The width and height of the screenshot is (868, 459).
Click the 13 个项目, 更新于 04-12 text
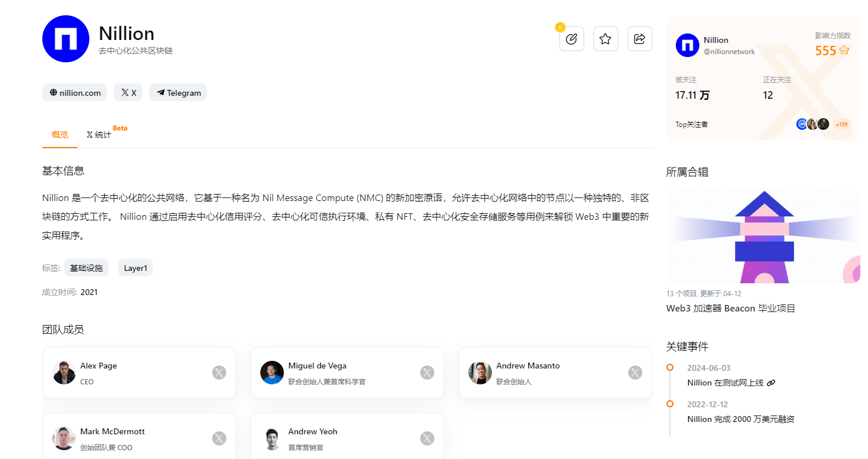coord(704,293)
